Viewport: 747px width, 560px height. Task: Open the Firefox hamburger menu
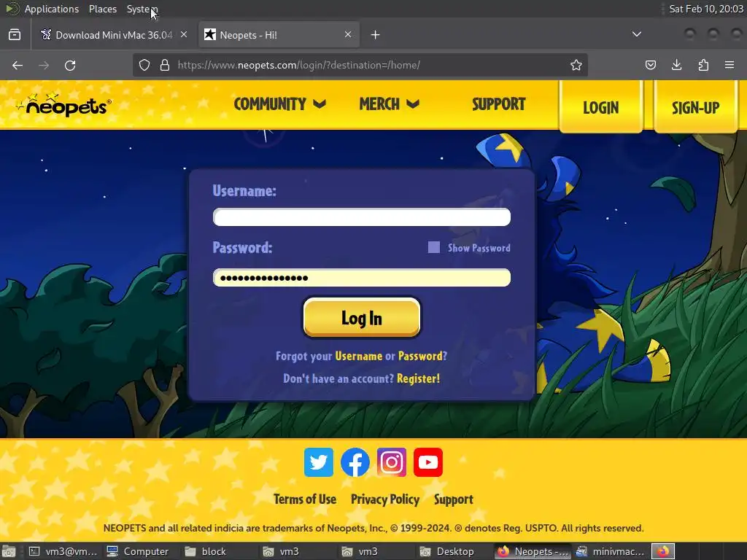(729, 65)
